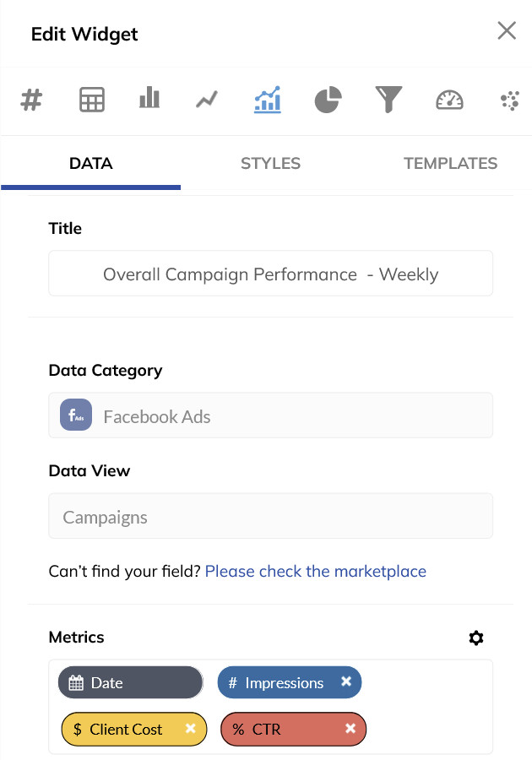Choose the gauge widget type
532x760 pixels.
(449, 100)
